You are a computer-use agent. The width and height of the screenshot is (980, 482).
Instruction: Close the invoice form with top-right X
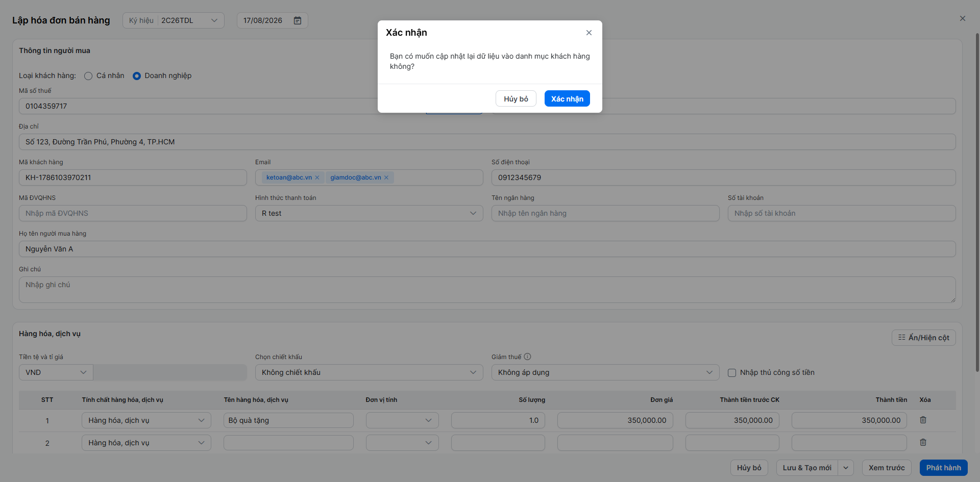pyautogui.click(x=963, y=18)
